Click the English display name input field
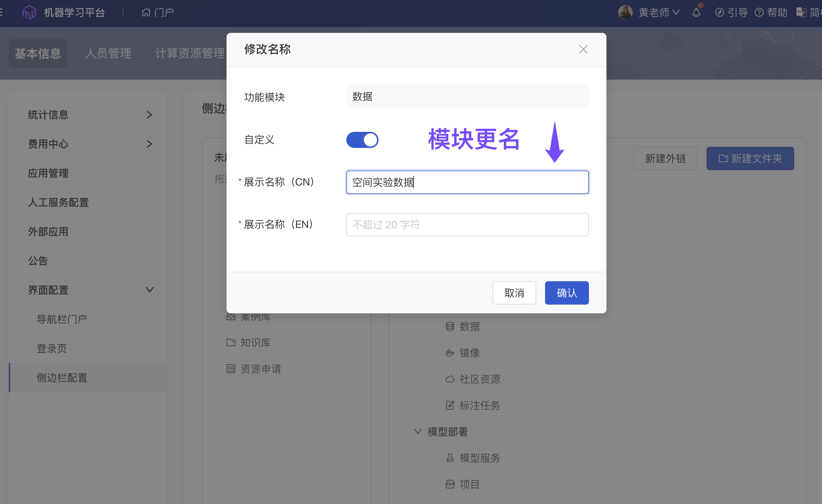Screen dimensions: 822x504 [x=467, y=225]
